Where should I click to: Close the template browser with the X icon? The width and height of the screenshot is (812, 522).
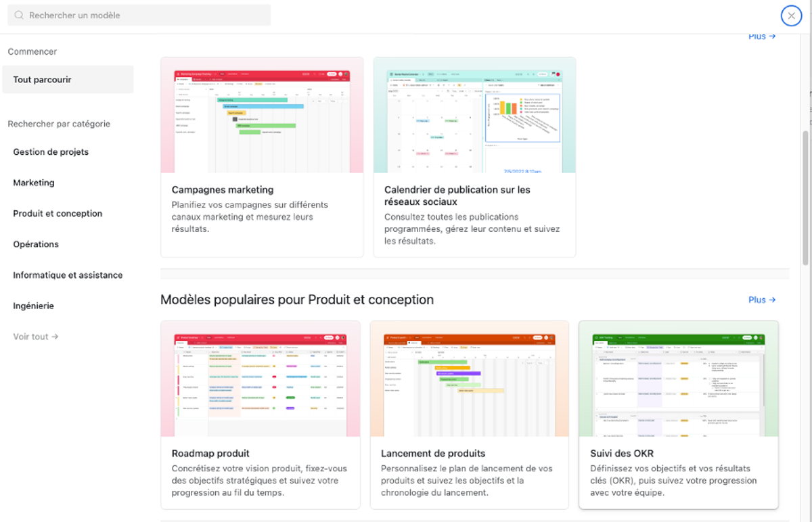point(791,15)
